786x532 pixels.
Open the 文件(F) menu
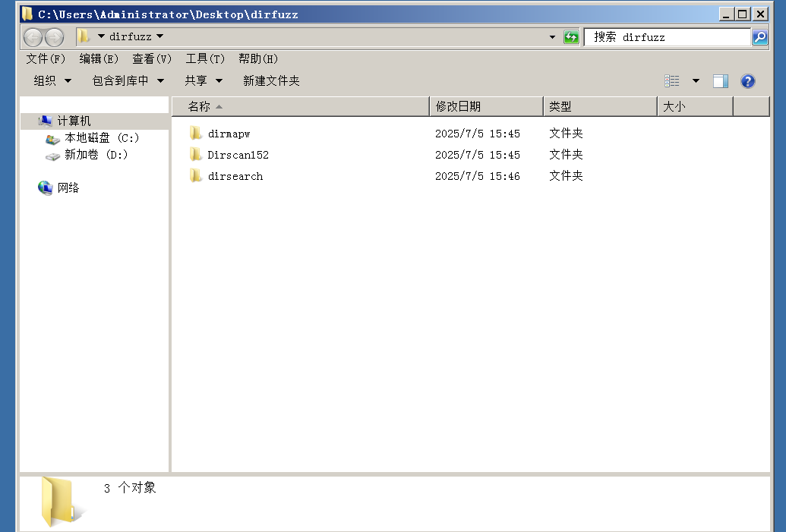pyautogui.click(x=46, y=58)
